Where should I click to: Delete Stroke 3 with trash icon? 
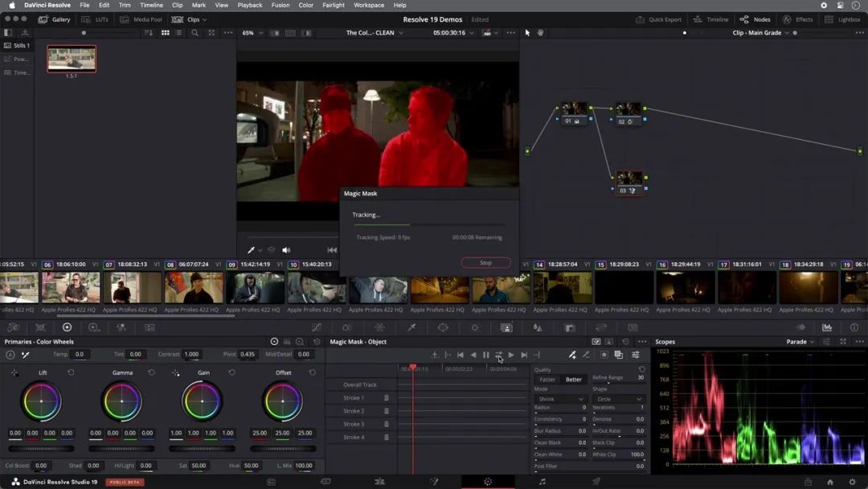tap(387, 424)
